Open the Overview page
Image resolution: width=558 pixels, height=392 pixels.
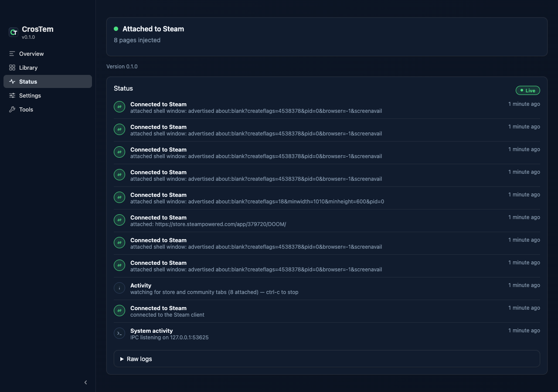click(x=48, y=54)
